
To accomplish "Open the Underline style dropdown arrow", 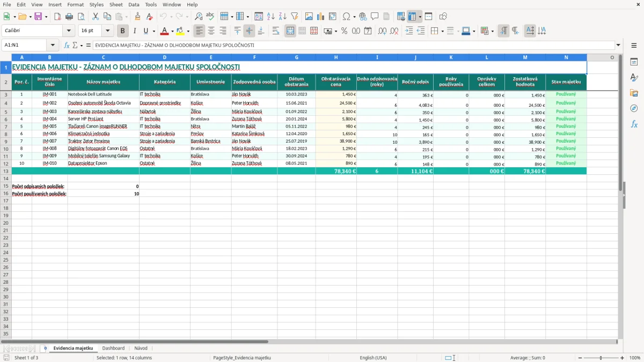I will coord(153,31).
